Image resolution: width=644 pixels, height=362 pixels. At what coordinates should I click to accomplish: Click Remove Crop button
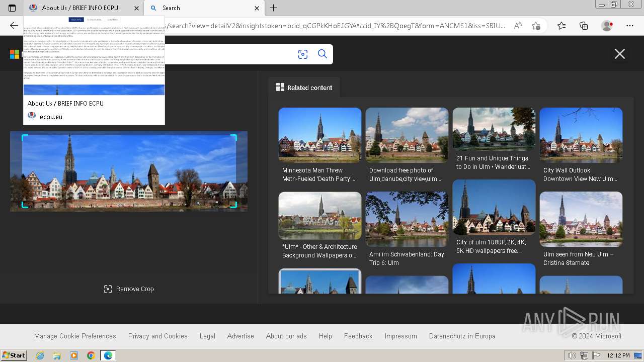(129, 289)
